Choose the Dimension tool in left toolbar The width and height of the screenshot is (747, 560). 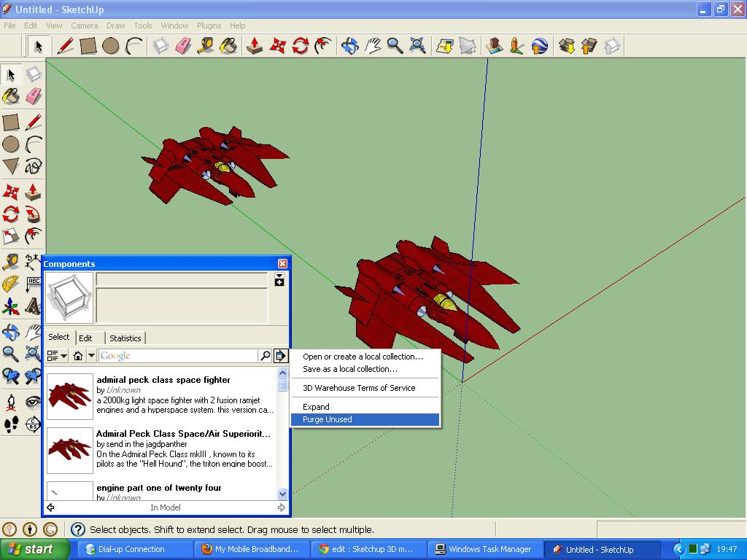tap(34, 262)
